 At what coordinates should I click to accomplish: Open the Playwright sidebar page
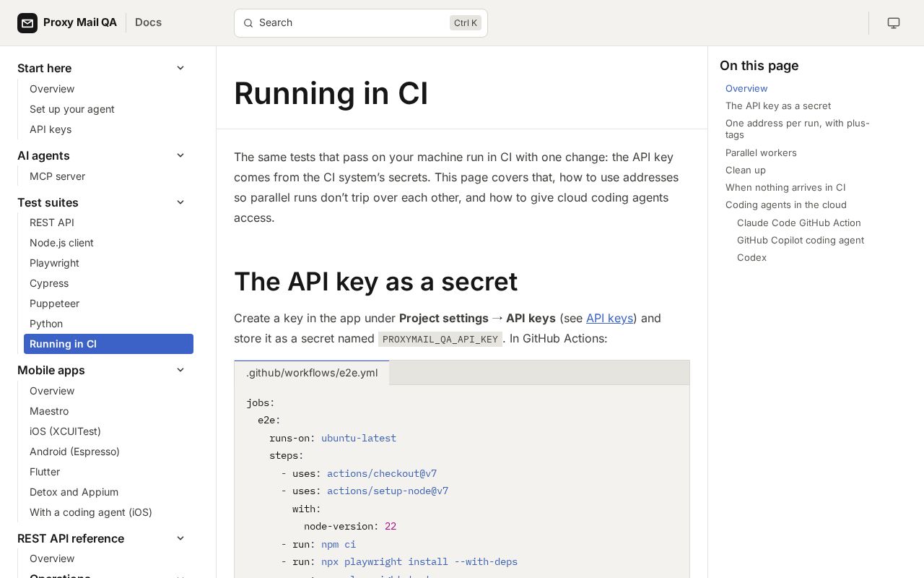click(x=54, y=263)
